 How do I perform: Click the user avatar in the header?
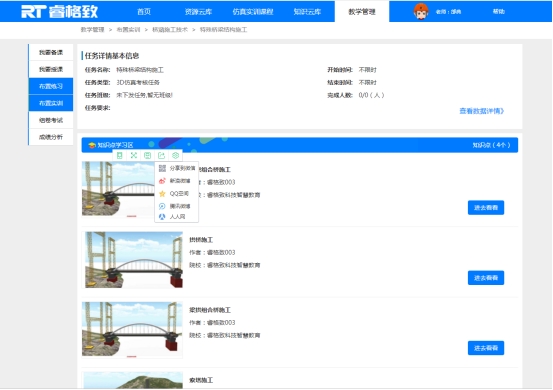coord(421,12)
